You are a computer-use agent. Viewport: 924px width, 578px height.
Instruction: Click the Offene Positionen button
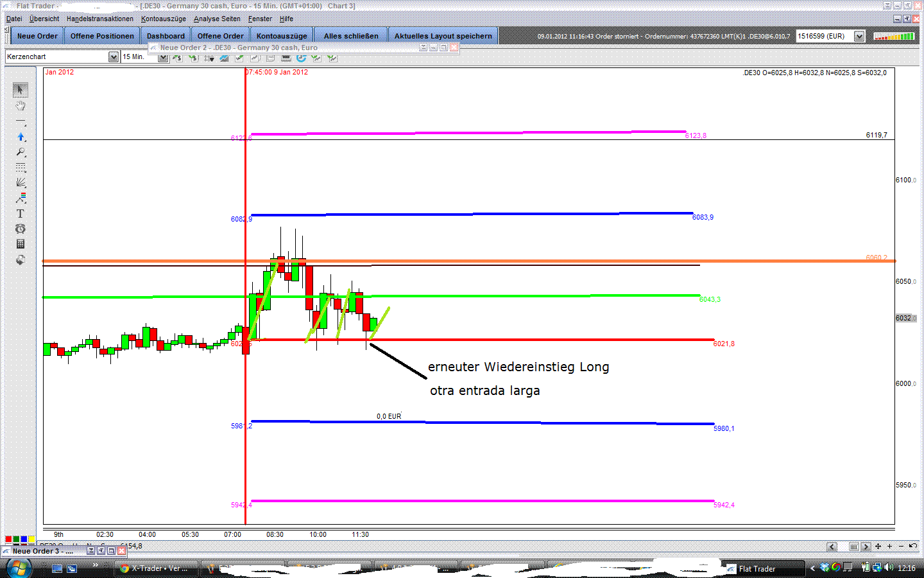[x=102, y=36]
